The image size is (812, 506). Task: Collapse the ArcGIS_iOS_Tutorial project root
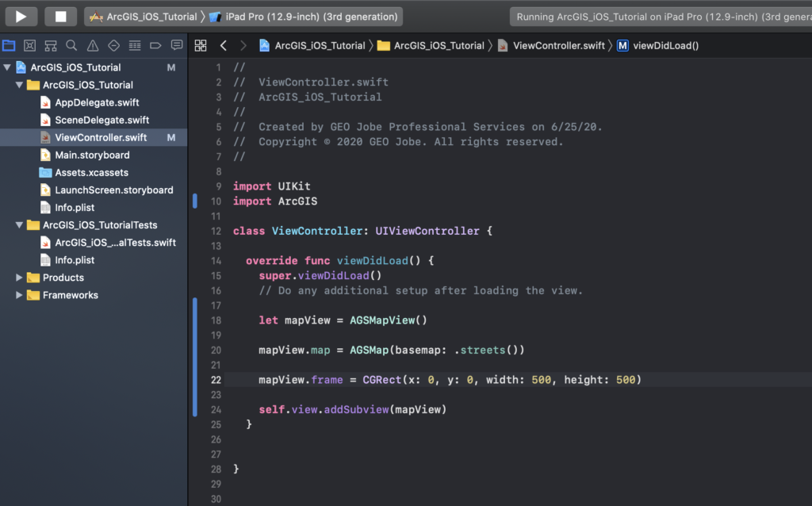click(x=8, y=67)
